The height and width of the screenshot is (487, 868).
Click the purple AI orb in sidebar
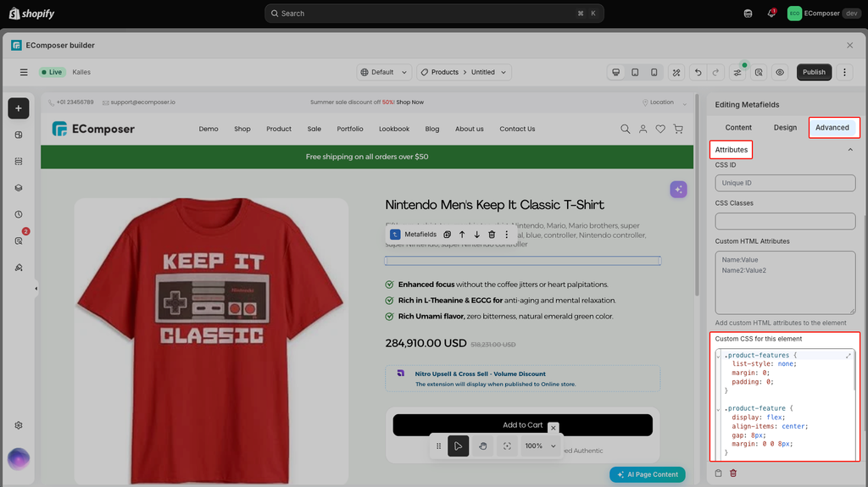[19, 459]
